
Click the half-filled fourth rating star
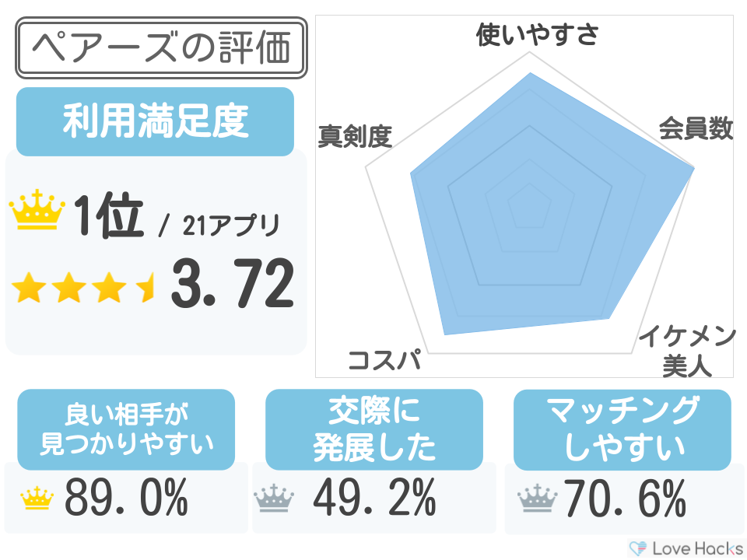pos(146,288)
